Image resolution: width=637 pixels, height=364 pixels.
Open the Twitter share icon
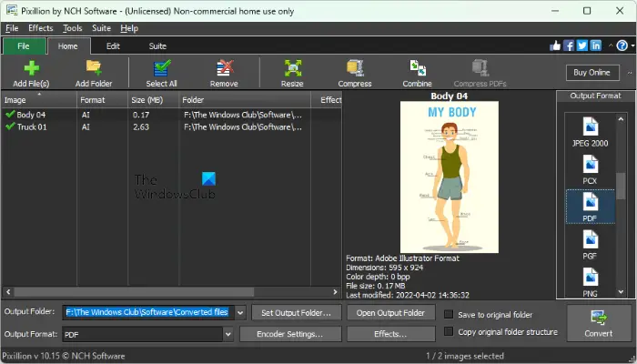[x=582, y=45]
